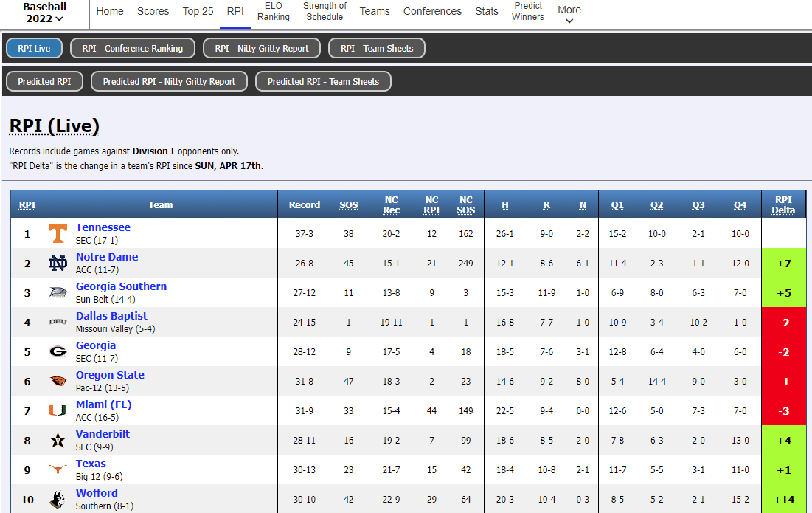Select the RPI navigation tab
812x513 pixels.
pos(235,11)
